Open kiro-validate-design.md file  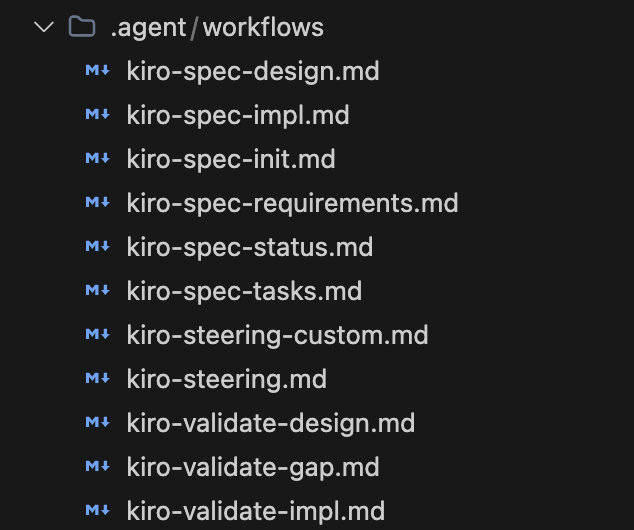tap(270, 423)
